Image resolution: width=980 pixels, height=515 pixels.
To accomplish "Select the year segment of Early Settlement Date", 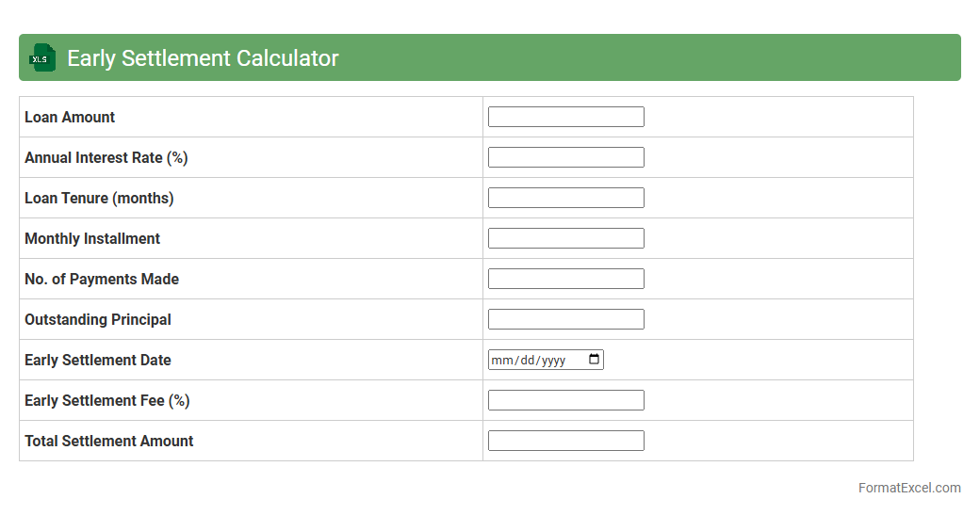I will (553, 361).
